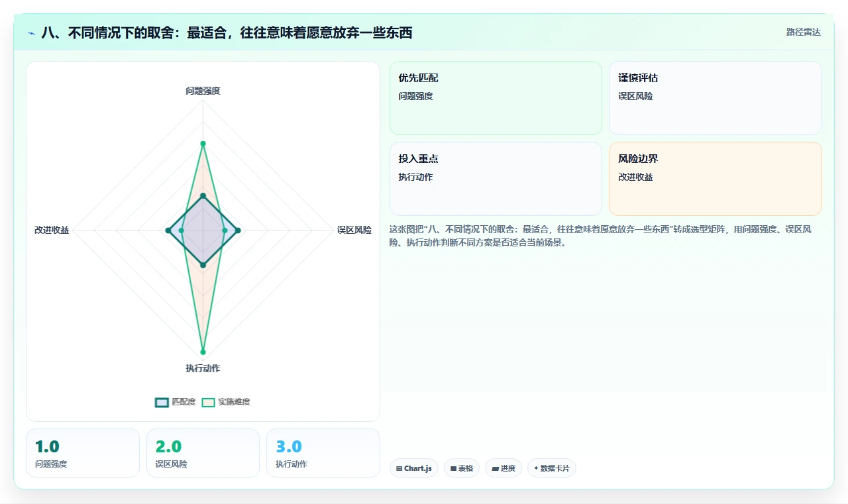The height and width of the screenshot is (504, 848).
Task: Click the 进度 tag icon
Action: pos(495,468)
